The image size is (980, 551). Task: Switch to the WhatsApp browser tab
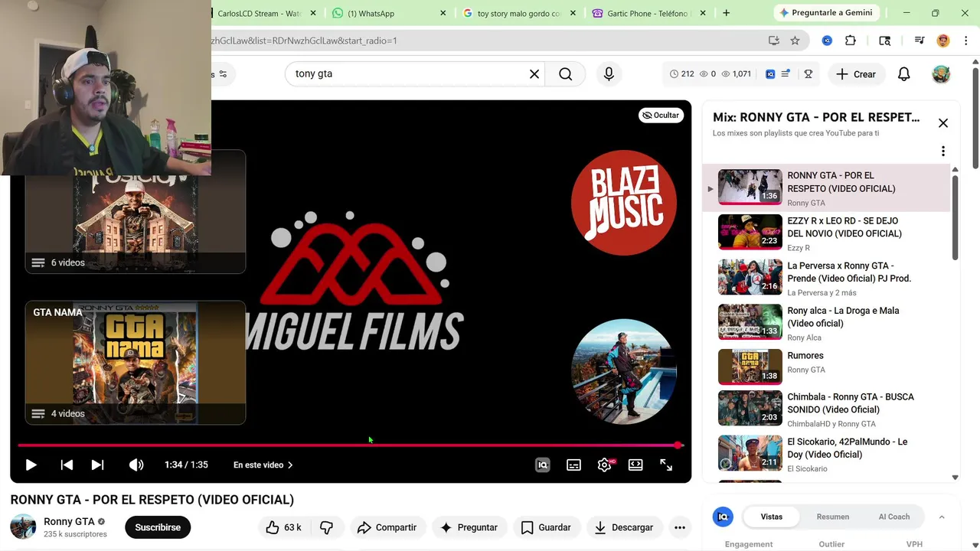[x=389, y=13]
